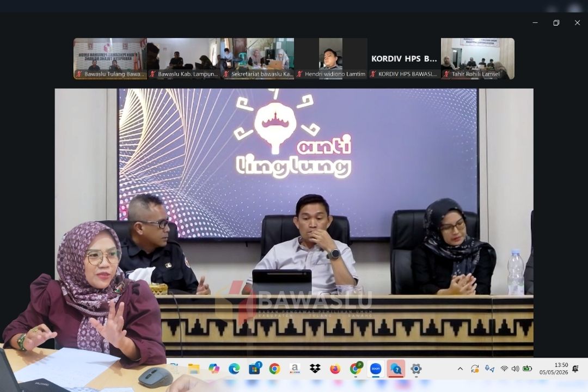588x392 pixels.
Task: Open the speaker volume tray icon
Action: tap(515, 369)
